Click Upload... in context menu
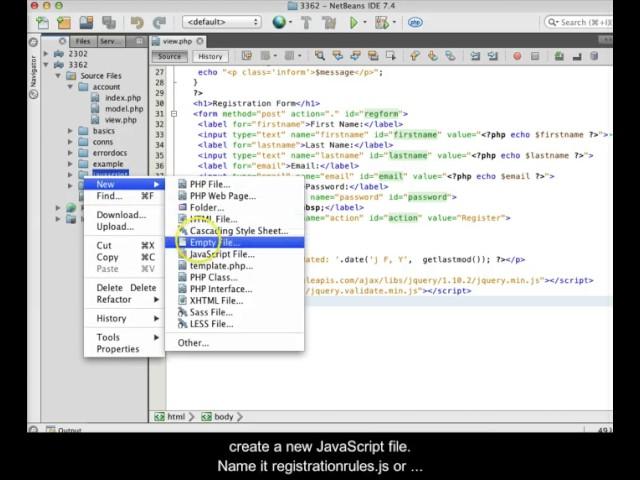Viewport: 640px width, 480px height. 124,227
